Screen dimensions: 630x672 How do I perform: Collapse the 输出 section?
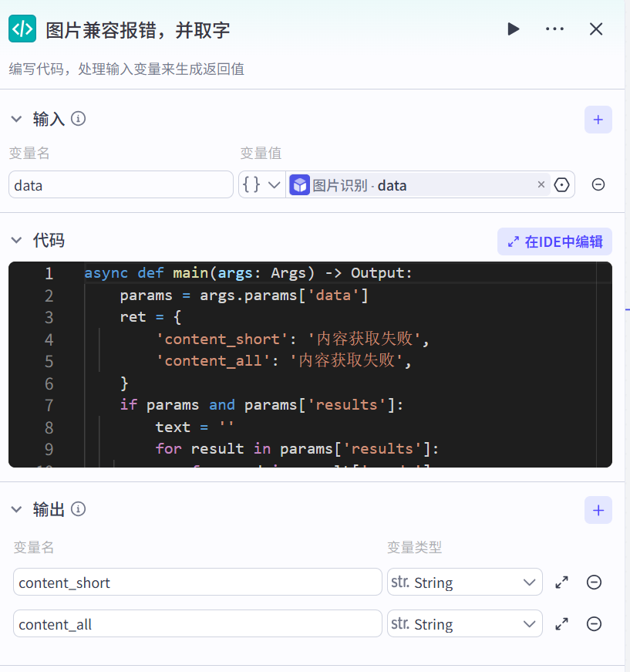click(17, 509)
